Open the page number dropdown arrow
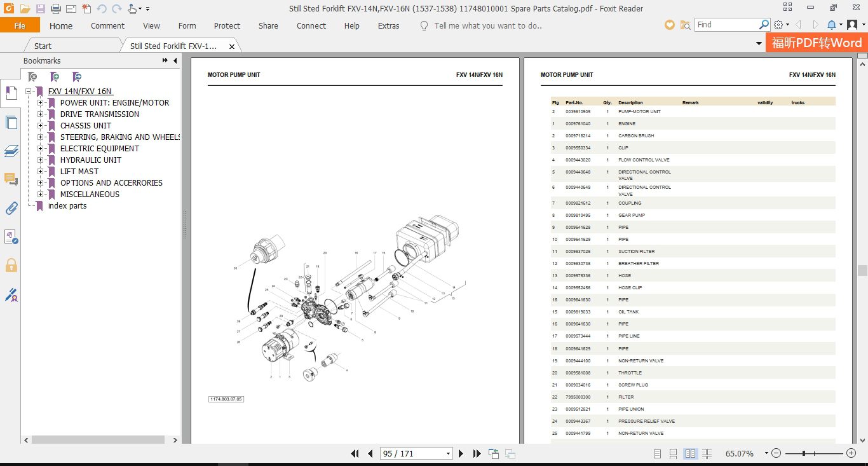The height and width of the screenshot is (466, 868). pyautogui.click(x=448, y=454)
